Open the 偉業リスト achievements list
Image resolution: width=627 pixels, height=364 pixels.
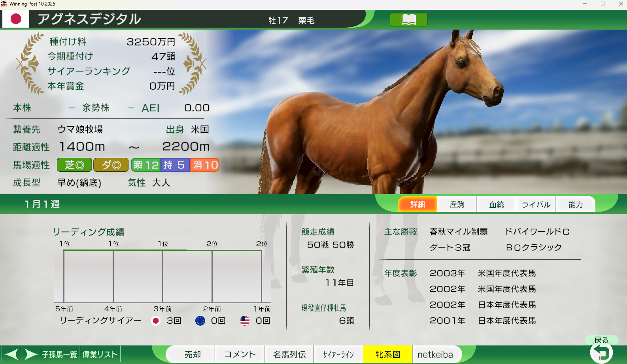click(100, 355)
